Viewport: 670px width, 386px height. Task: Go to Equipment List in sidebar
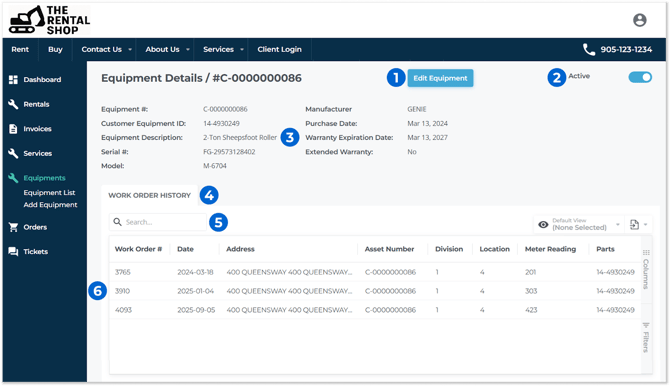tap(49, 193)
